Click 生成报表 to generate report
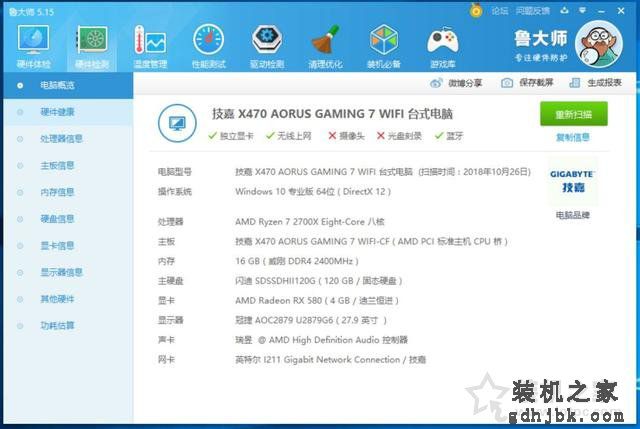Image resolution: width=640 pixels, height=429 pixels. [595, 83]
